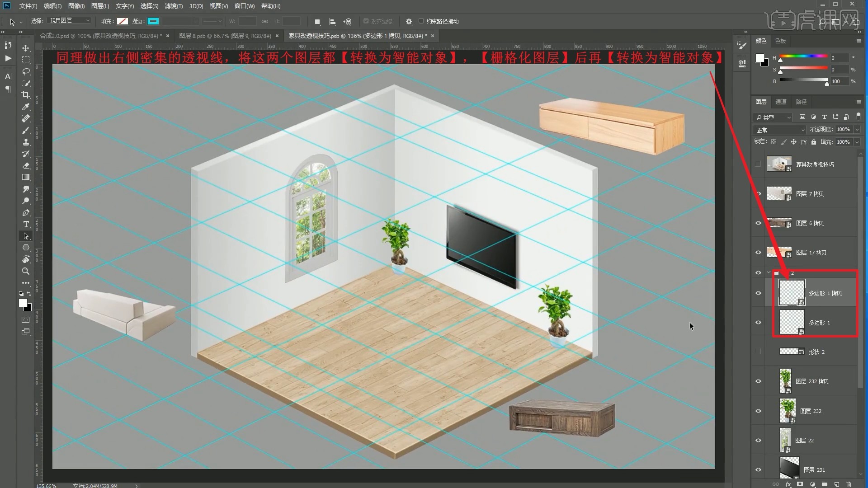
Task: Open the 滤镜(T) menu
Action: 174,6
